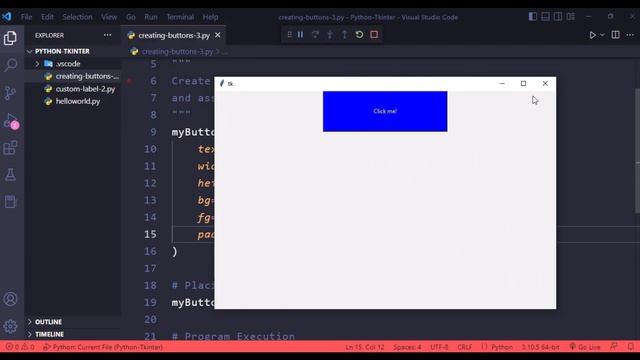
Task: Toggle the secondary side bar layout
Action: coord(558,17)
